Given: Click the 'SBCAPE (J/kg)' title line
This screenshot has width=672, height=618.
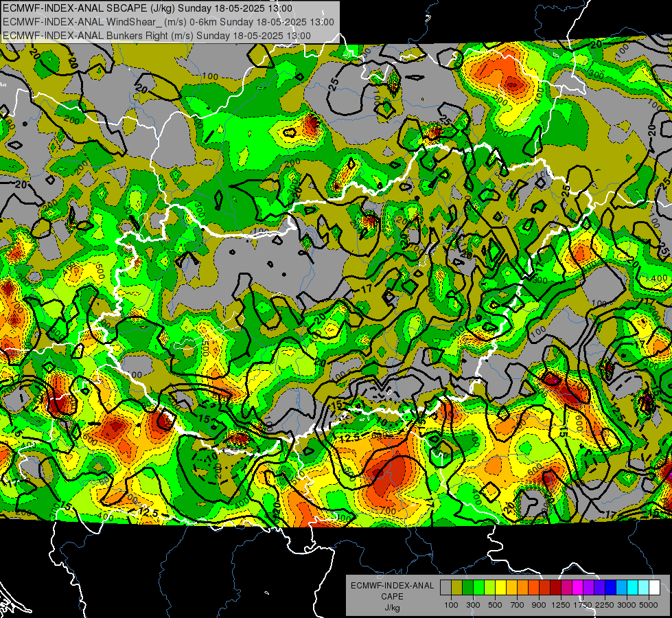Looking at the screenshot, I should pyautogui.click(x=148, y=8).
